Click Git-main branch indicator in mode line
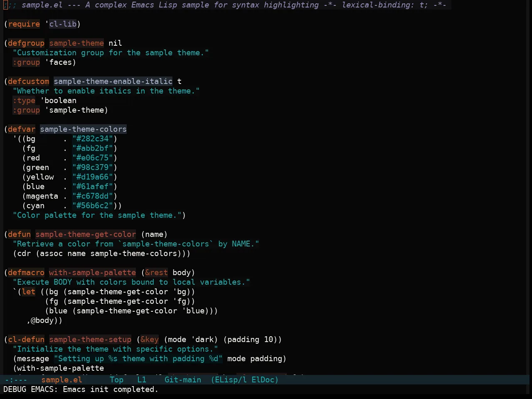532x399 pixels. pyautogui.click(x=183, y=379)
